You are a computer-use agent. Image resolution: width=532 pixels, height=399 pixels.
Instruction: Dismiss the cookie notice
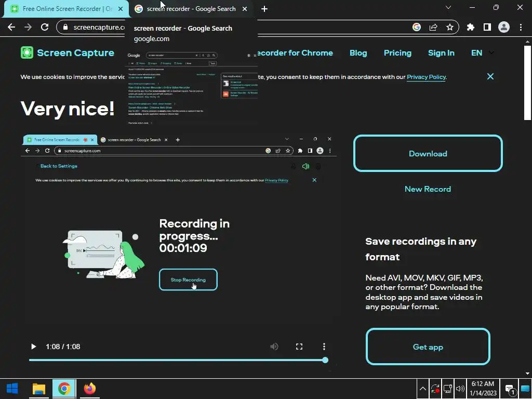tap(490, 77)
